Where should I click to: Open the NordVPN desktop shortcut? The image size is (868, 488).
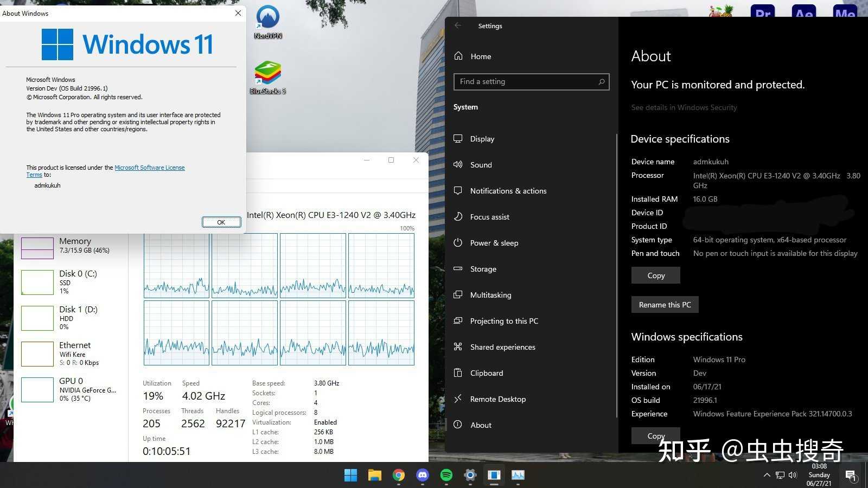268,22
